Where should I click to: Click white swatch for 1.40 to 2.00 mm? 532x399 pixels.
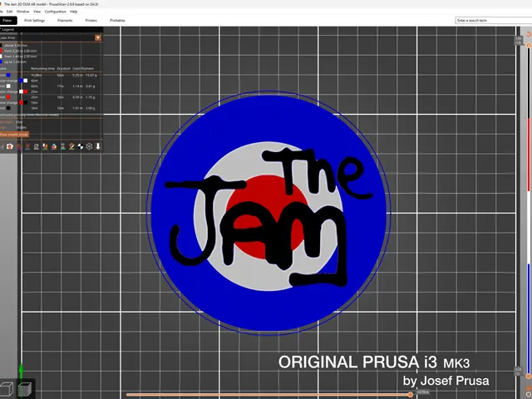pos(1,57)
